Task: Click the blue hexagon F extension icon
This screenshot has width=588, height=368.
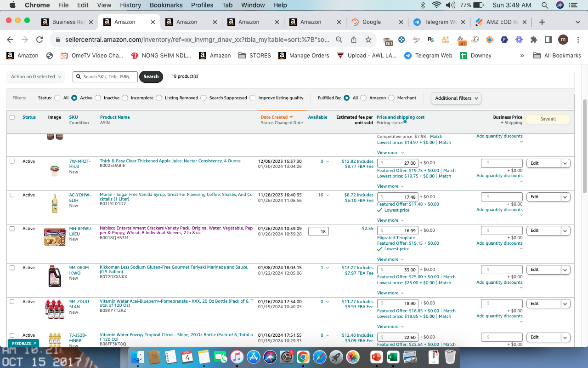Action: click(504, 40)
